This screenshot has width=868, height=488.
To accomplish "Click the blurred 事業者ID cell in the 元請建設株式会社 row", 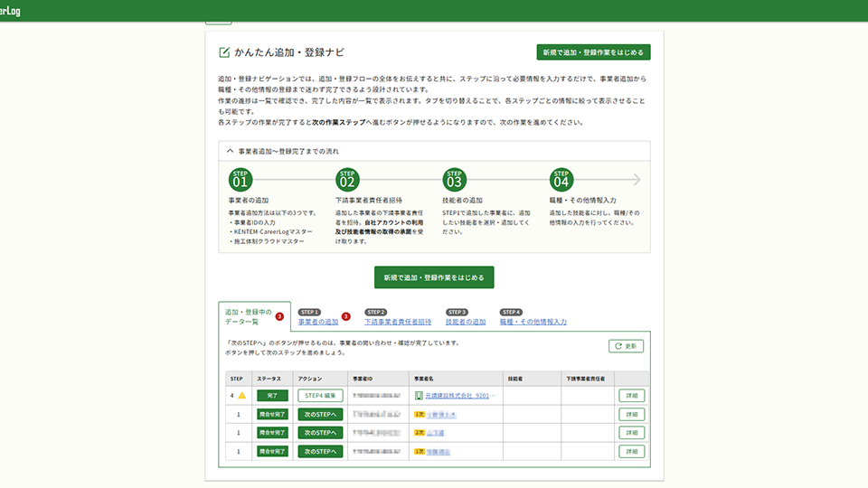I will click(x=376, y=396).
